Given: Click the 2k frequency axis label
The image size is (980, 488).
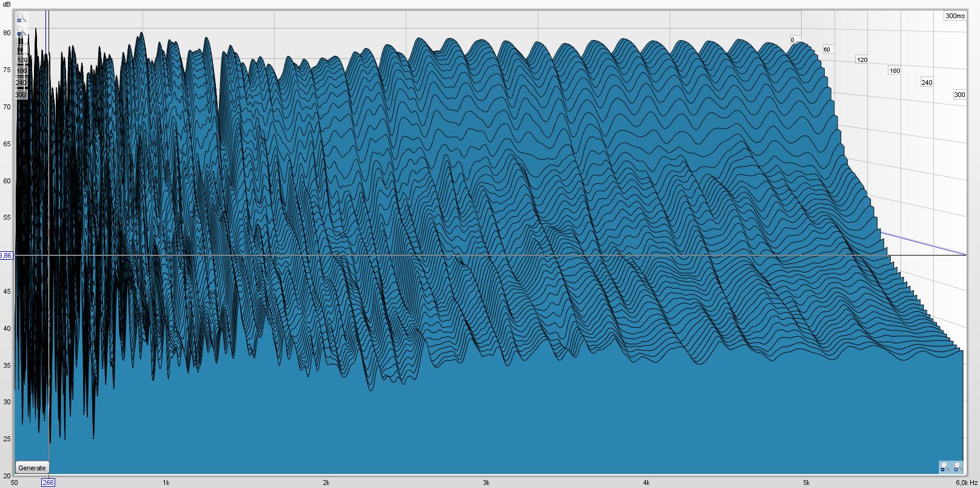Looking at the screenshot, I should pos(326,483).
